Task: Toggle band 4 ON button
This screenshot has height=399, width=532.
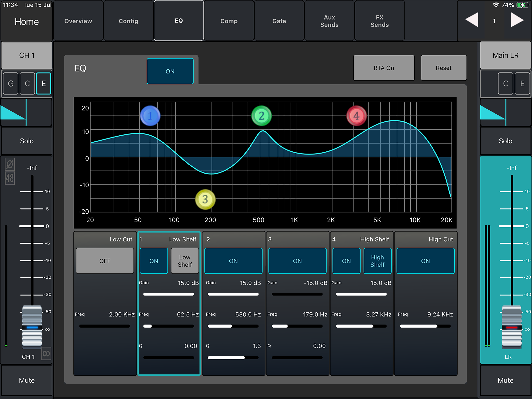Action: tap(346, 261)
